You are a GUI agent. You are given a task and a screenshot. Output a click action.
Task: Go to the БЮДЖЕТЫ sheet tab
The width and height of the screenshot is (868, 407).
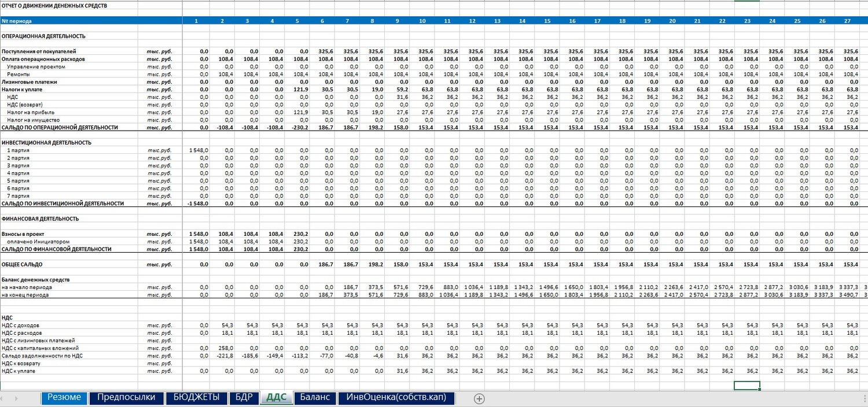[197, 397]
